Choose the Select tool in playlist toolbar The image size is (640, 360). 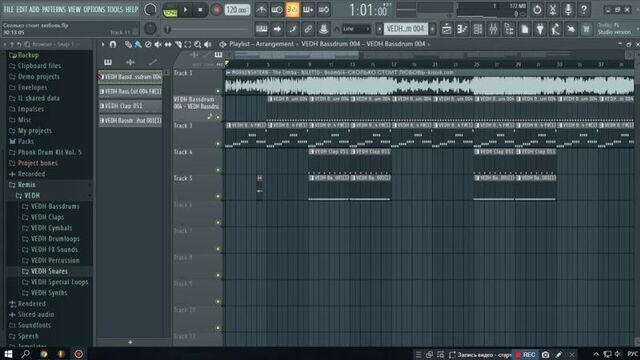[x=188, y=44]
